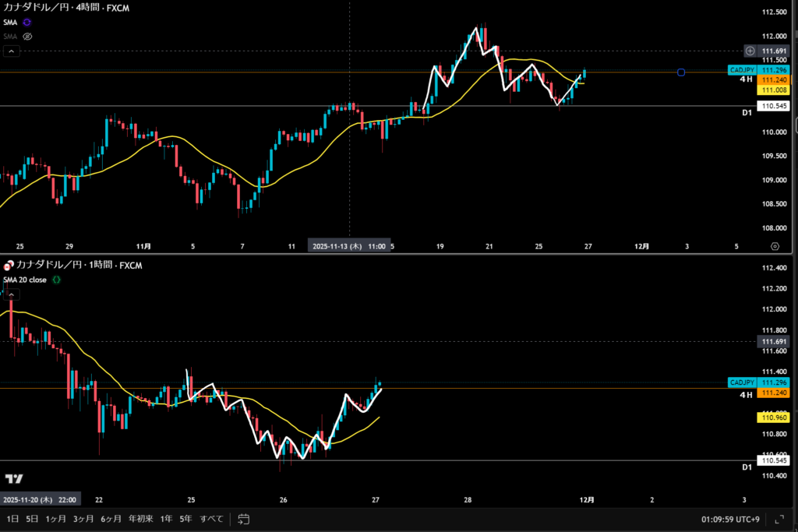Click the TradingView logo in lower chart

point(13,478)
